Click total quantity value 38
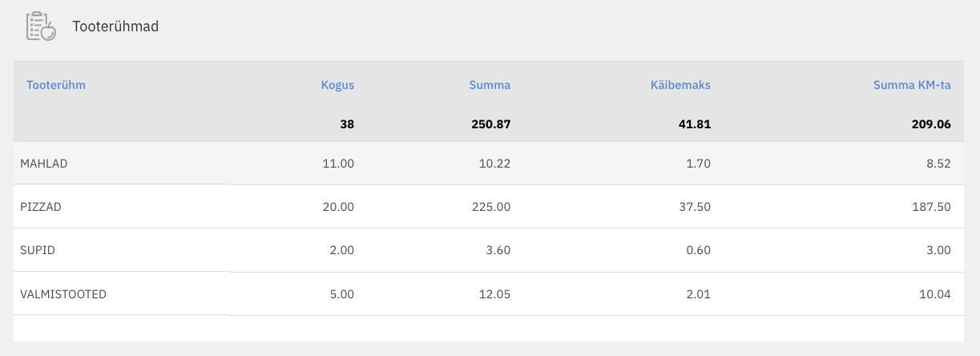The height and width of the screenshot is (356, 980). [346, 124]
